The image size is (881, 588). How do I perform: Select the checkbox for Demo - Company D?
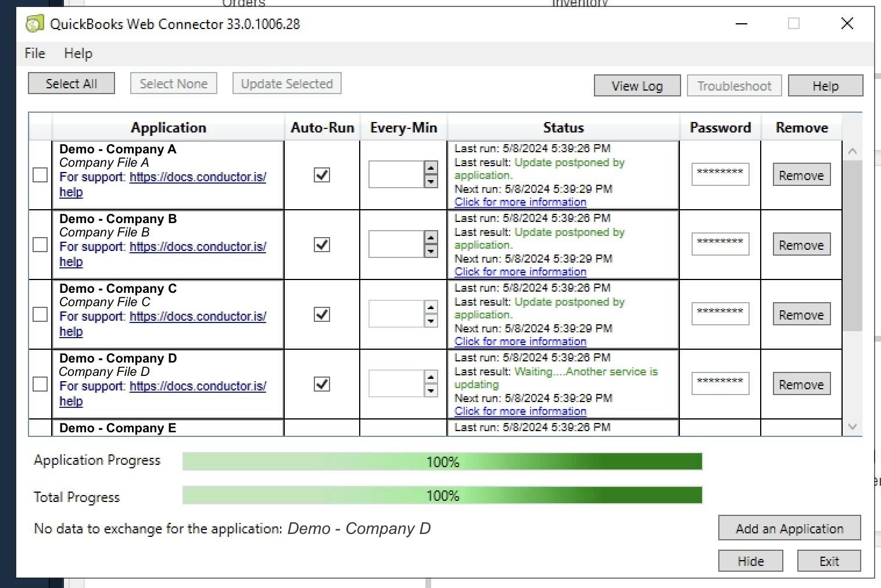tap(40, 384)
